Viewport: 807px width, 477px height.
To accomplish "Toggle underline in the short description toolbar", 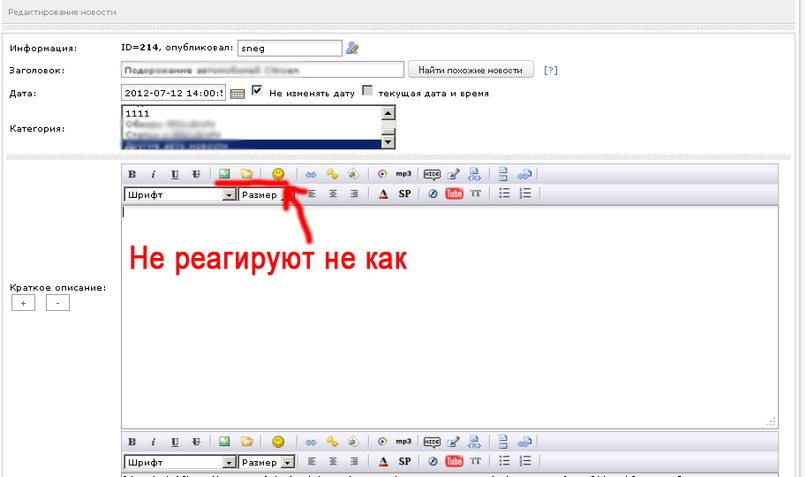I will point(175,174).
